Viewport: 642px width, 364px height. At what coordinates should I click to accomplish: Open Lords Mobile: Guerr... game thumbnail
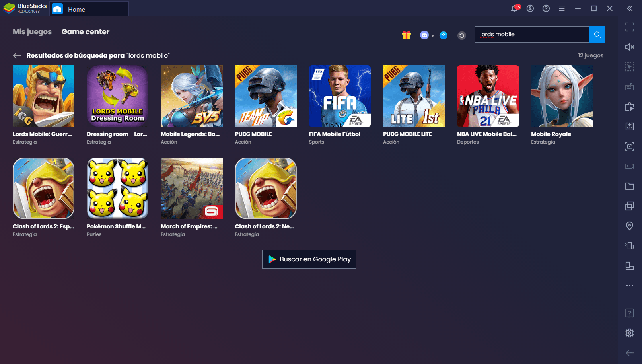[x=43, y=96]
